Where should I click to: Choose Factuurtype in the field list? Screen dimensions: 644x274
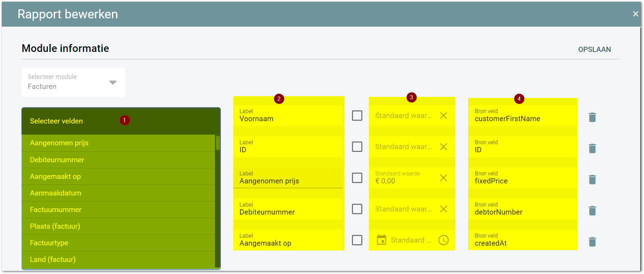(118, 243)
